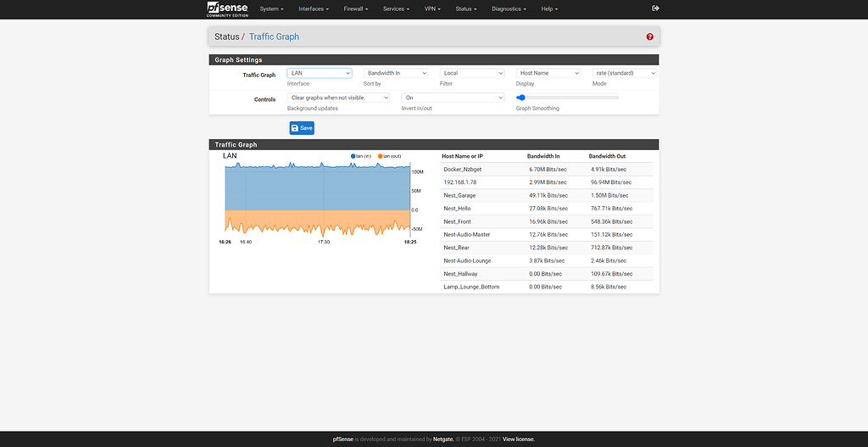
Task: Click the 96.94M Bits/sec value
Action: [x=611, y=182]
